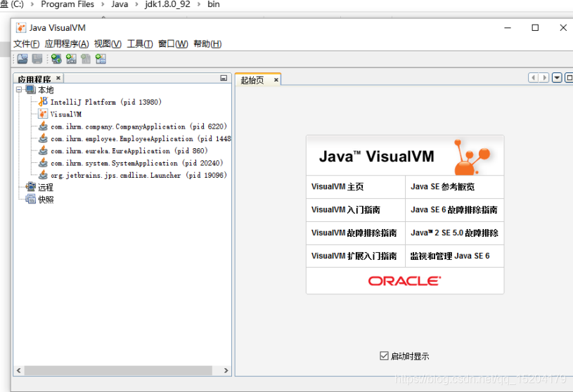Select the 快照 tree node

(x=46, y=200)
